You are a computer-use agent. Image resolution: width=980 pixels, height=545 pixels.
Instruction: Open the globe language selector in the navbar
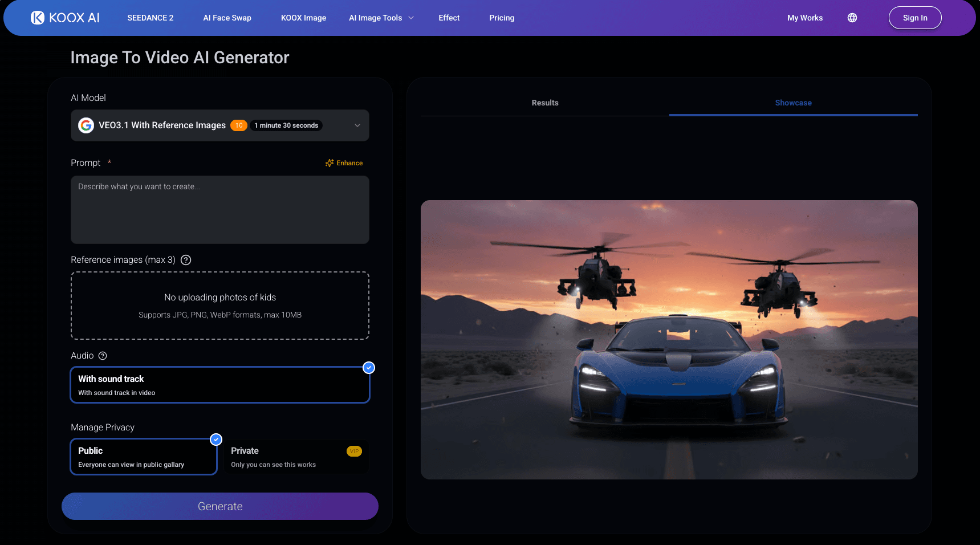click(852, 18)
